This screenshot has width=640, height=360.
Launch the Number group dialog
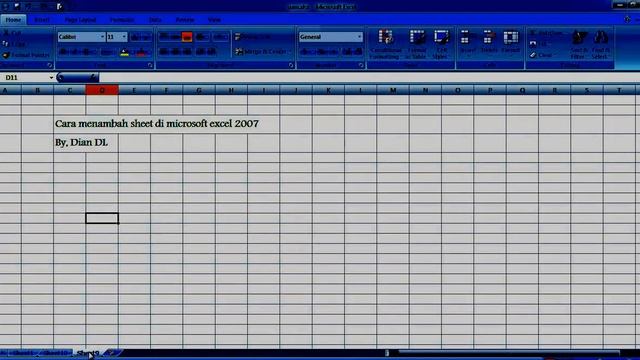[x=361, y=65]
